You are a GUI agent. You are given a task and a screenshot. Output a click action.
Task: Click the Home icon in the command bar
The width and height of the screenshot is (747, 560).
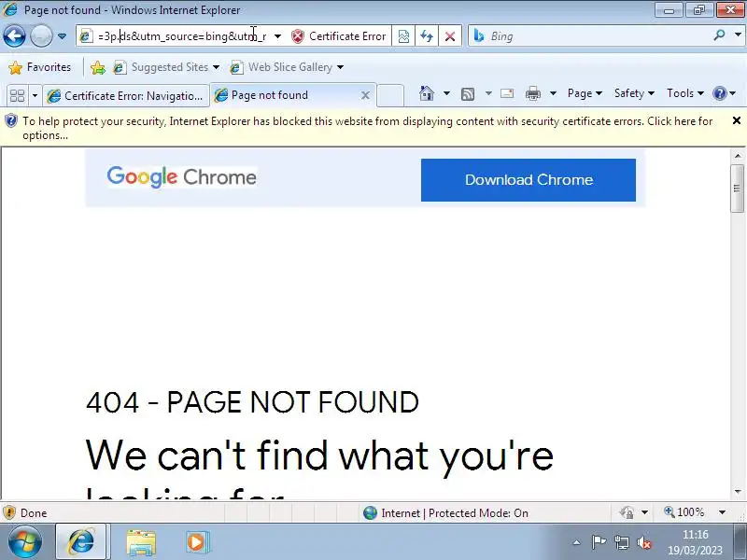pyautogui.click(x=427, y=93)
